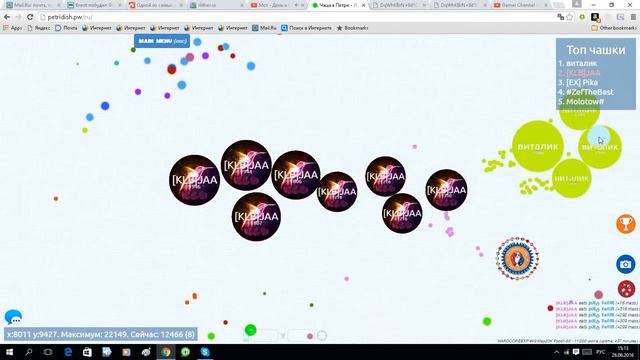Open the MAIN MENU (esc) button

click(162, 41)
